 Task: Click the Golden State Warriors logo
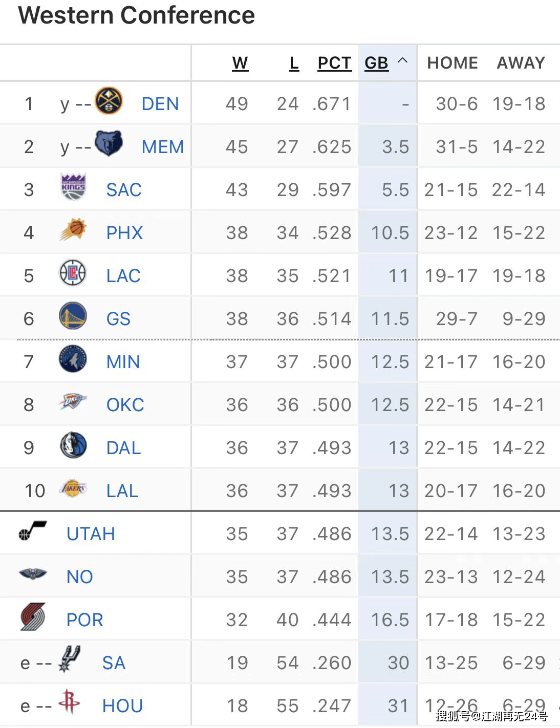[x=73, y=316]
